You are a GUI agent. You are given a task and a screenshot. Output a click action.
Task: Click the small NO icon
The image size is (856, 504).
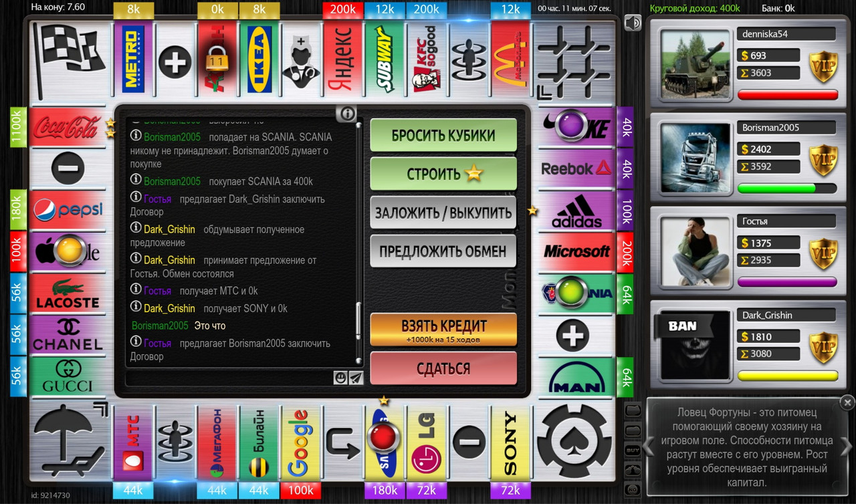pyautogui.click(x=633, y=490)
